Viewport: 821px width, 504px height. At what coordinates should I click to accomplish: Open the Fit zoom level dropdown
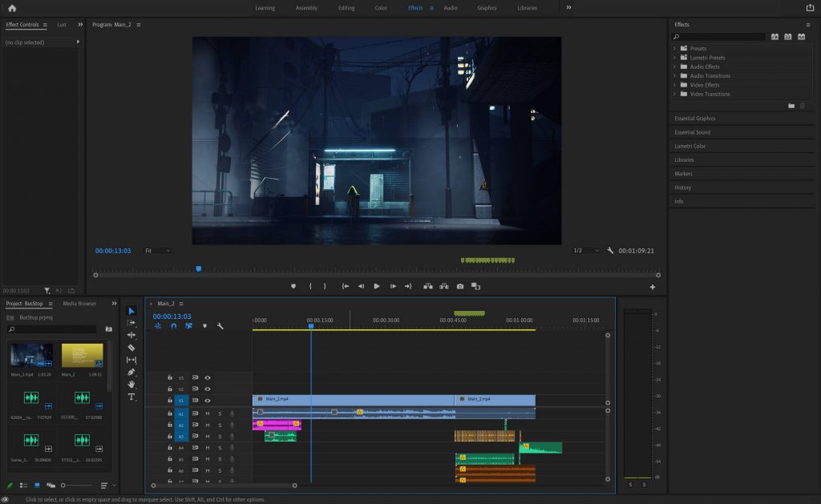[x=157, y=251]
